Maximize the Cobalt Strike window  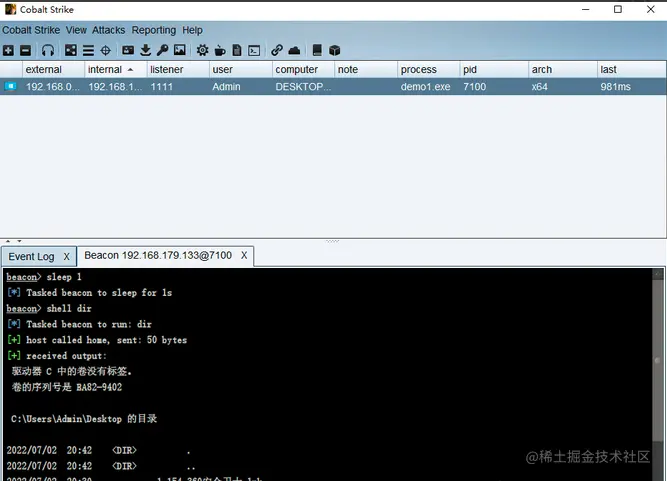(618, 9)
